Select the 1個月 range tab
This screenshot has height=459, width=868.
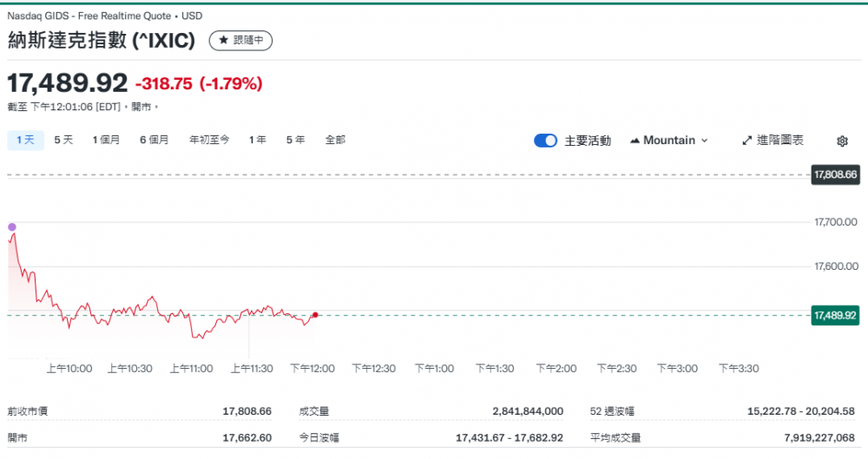(x=106, y=140)
